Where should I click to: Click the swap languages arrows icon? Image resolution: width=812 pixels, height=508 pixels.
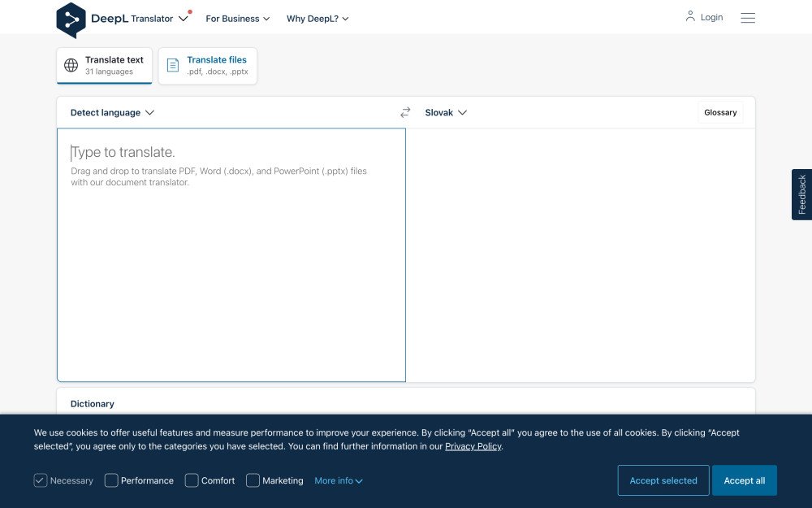pos(405,112)
